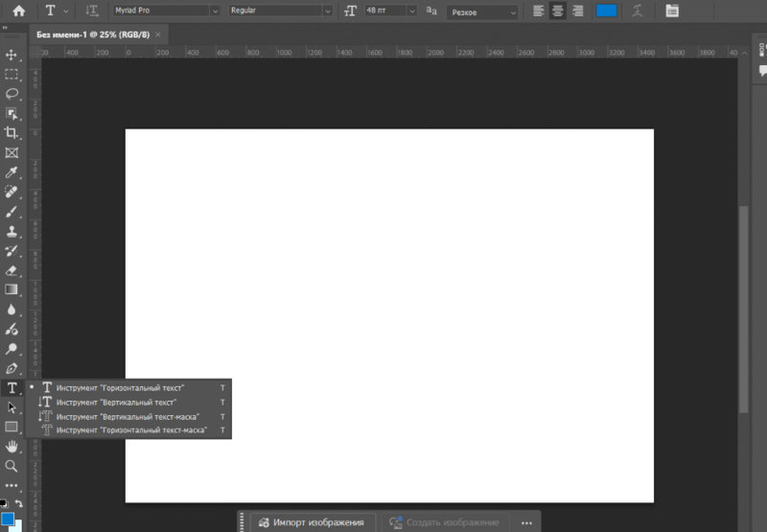Select the Hand tool
Image resolution: width=767 pixels, height=532 pixels.
(x=12, y=447)
